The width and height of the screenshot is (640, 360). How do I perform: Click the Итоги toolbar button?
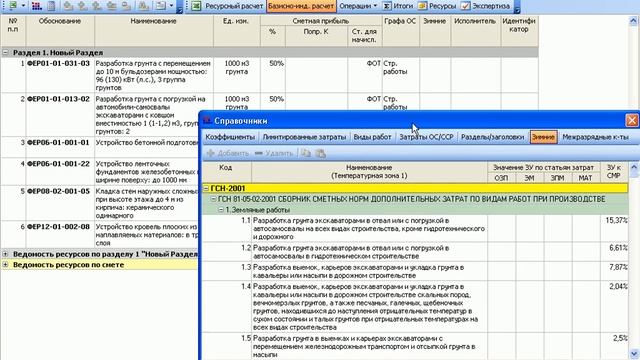[398, 6]
